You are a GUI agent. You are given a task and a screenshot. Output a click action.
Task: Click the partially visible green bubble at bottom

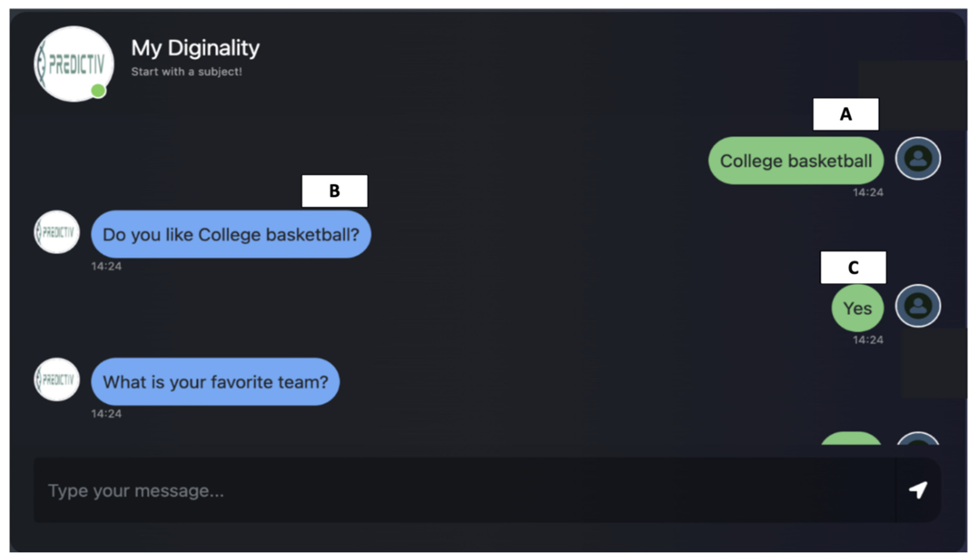[x=851, y=439]
